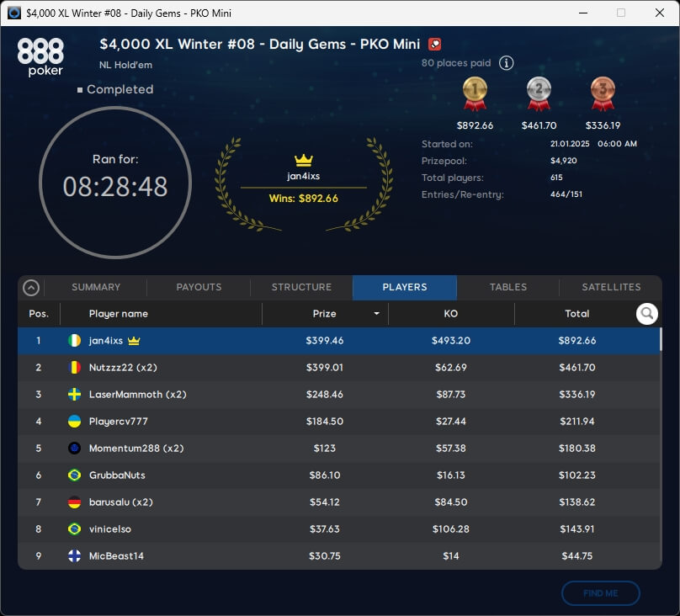Select the GrubbaNuts player name
This screenshot has height=616, width=680.
pyautogui.click(x=117, y=475)
